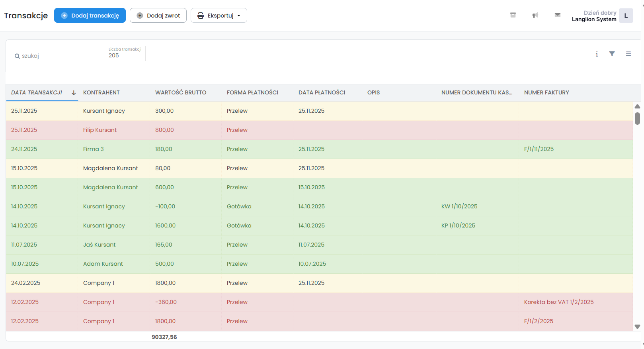Click the scrollbar down arrow

click(637, 327)
